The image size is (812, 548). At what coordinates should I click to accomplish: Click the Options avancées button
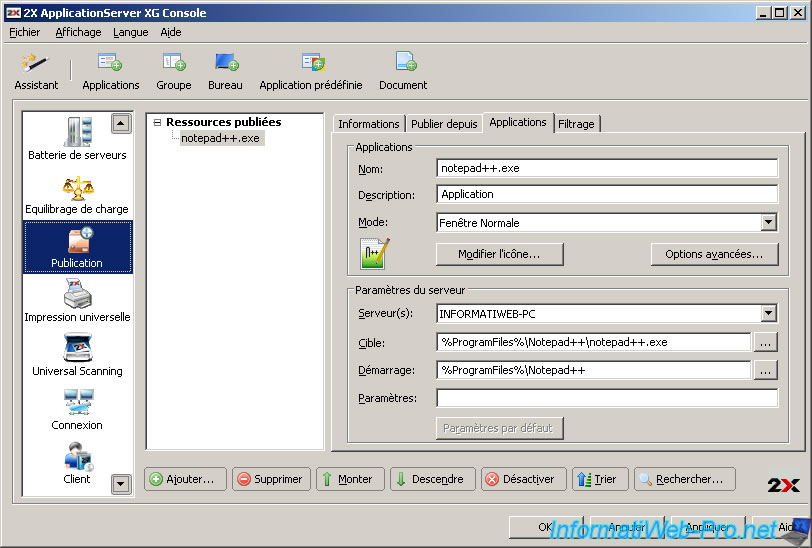coord(714,254)
